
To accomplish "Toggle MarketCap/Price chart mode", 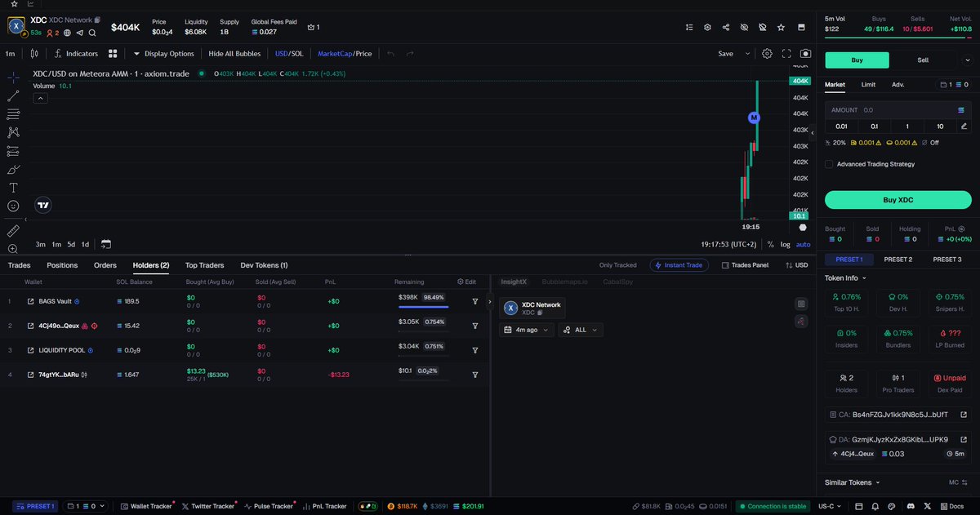I will pyautogui.click(x=345, y=54).
